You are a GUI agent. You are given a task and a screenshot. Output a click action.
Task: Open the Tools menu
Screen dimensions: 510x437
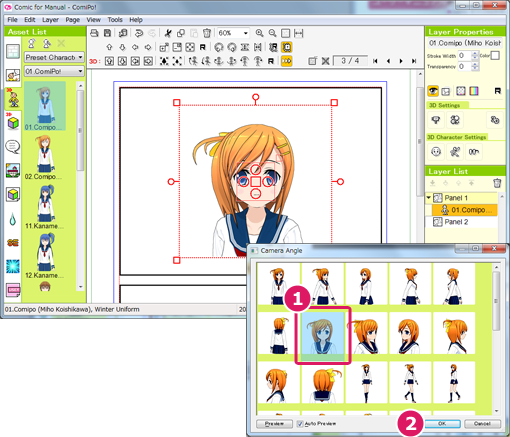(115, 20)
